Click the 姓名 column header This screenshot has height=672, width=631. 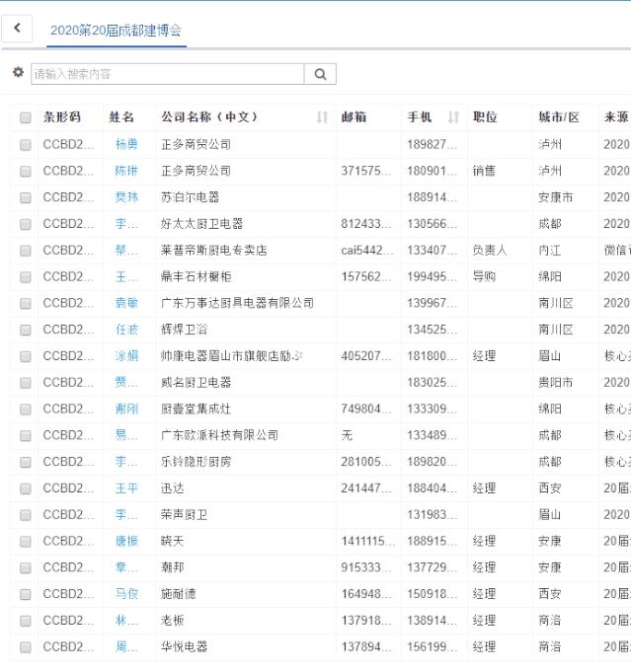[x=121, y=117]
